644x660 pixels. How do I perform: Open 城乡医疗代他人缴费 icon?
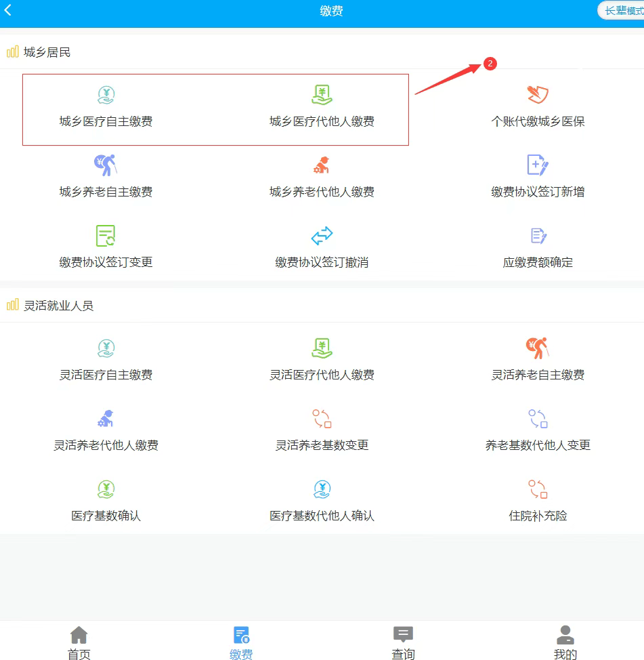click(x=322, y=95)
